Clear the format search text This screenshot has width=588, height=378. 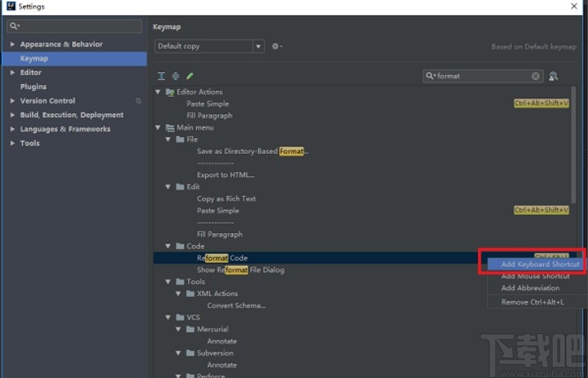click(x=536, y=76)
